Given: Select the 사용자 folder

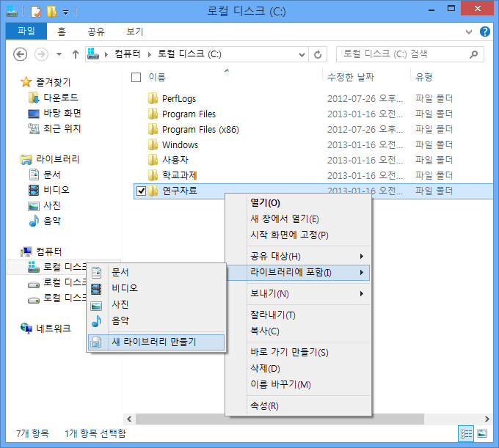Looking at the screenshot, I should click(x=175, y=160).
